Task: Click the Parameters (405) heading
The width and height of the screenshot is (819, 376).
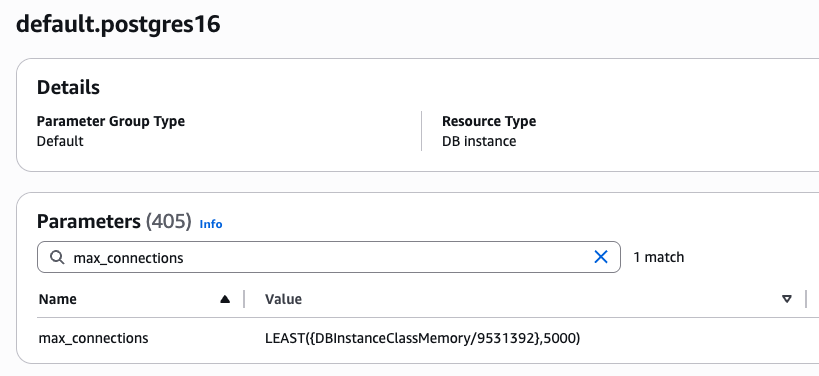Action: 114,221
